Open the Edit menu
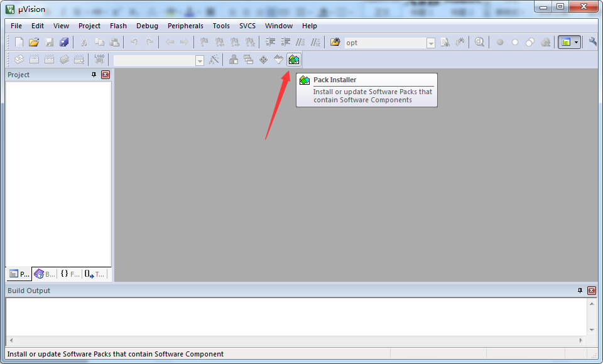 pyautogui.click(x=38, y=26)
